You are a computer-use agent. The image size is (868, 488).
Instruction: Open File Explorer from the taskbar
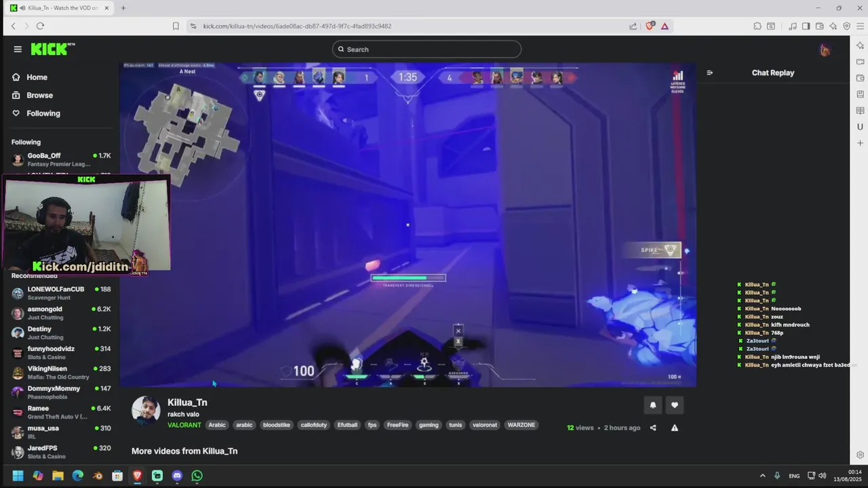(58, 476)
